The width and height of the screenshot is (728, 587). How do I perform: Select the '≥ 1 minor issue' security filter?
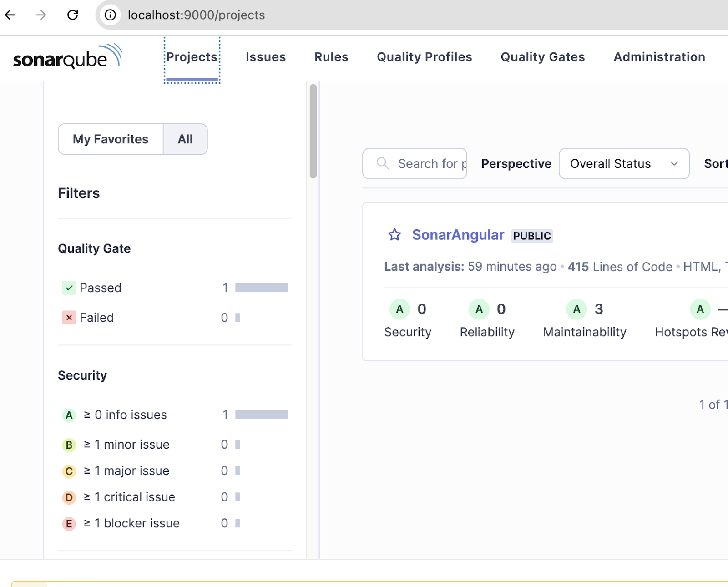(175, 445)
